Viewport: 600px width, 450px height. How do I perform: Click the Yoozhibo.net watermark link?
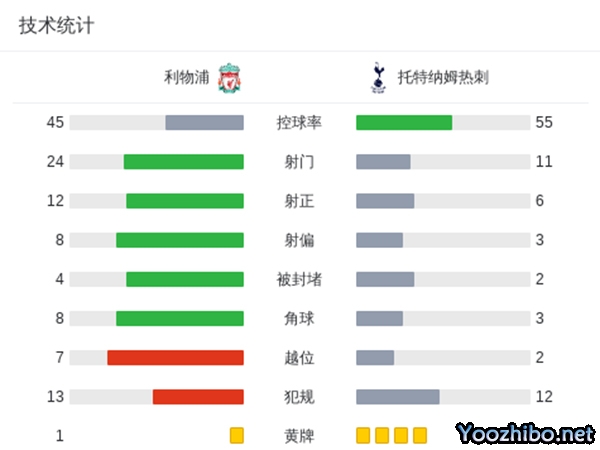coord(524,434)
